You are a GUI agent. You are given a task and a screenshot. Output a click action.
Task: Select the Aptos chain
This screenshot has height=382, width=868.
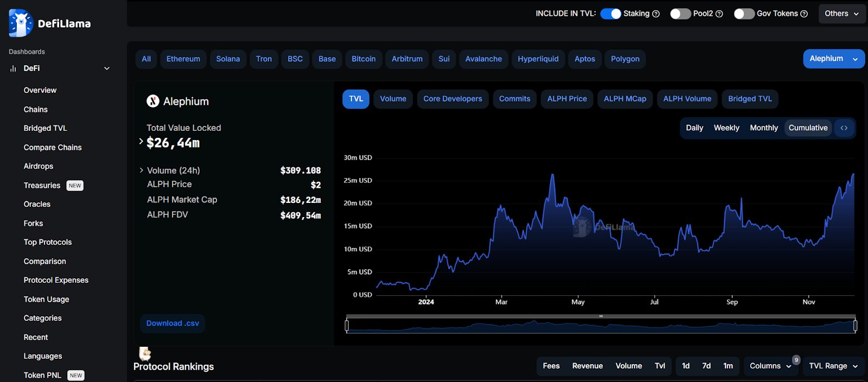coord(585,59)
